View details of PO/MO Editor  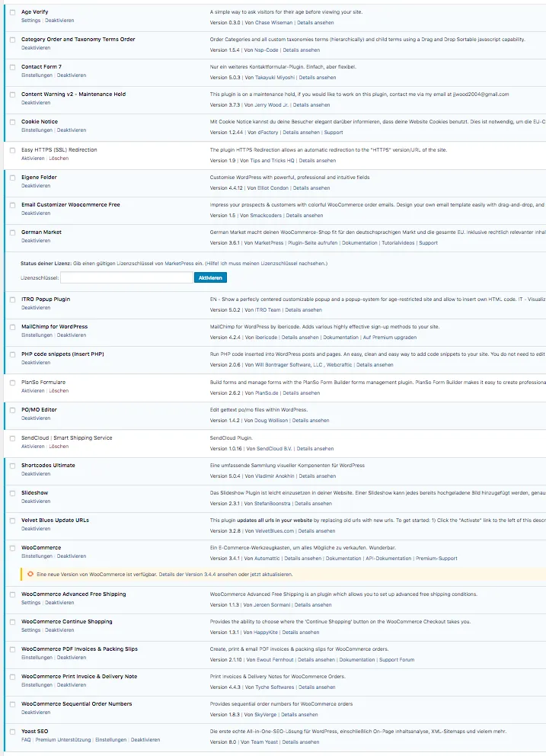(311, 421)
